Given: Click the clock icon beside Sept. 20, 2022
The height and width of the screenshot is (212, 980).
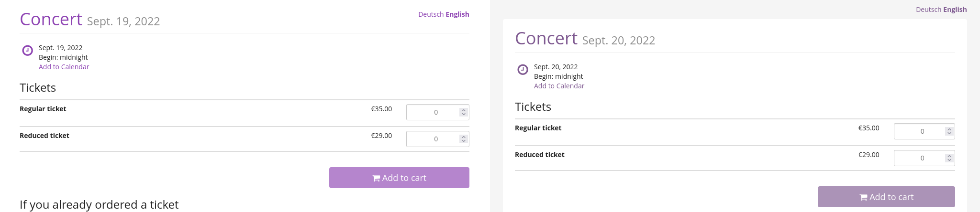Looking at the screenshot, I should click(523, 69).
